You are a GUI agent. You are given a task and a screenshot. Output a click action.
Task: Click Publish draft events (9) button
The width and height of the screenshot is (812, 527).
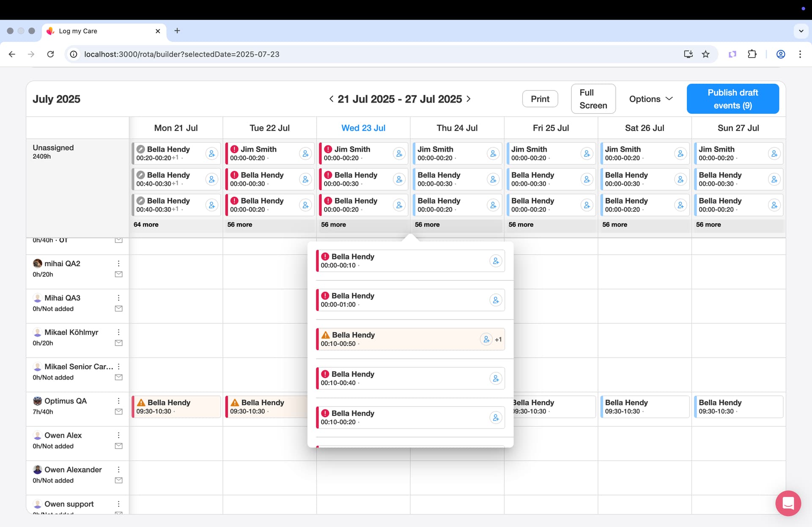coord(732,99)
